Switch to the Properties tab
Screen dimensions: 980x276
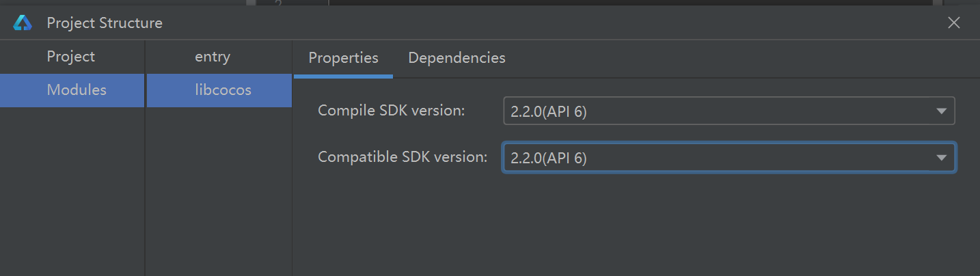click(x=343, y=58)
